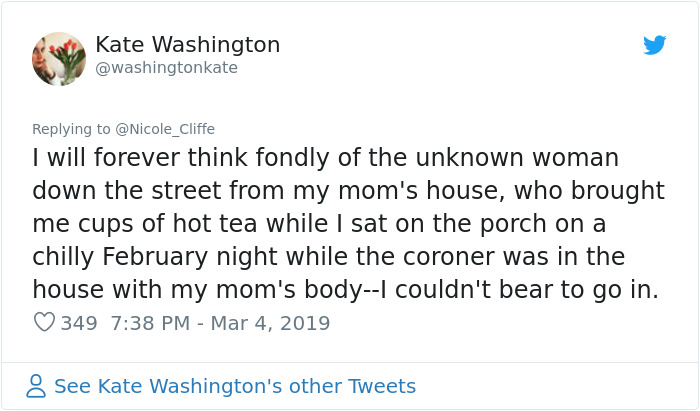The height and width of the screenshot is (411, 700).
Task: Click the person silhouette icon
Action: coord(36,386)
